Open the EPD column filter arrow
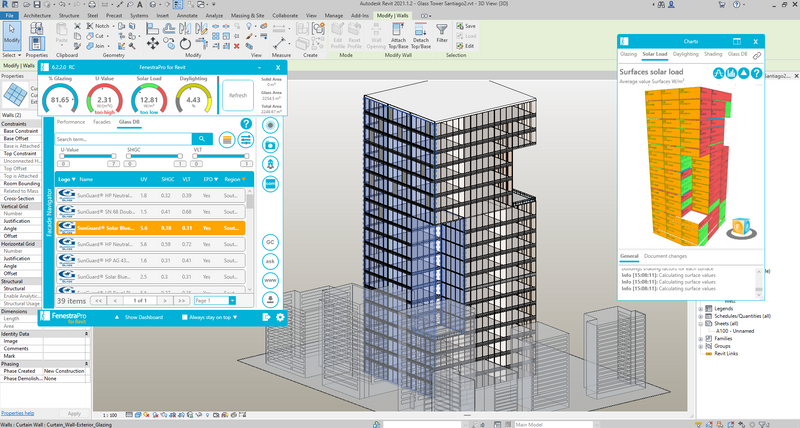Viewport: 800px width, 428px height. (x=216, y=180)
